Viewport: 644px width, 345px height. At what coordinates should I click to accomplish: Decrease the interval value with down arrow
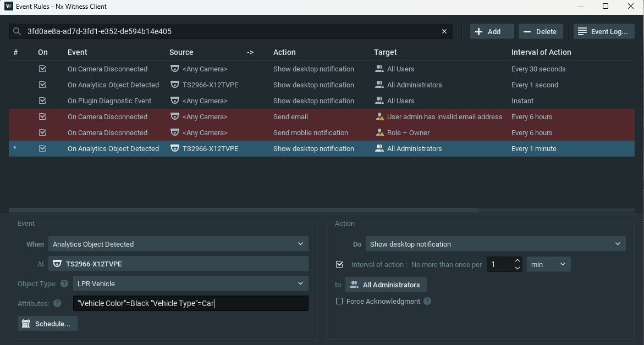(x=518, y=268)
